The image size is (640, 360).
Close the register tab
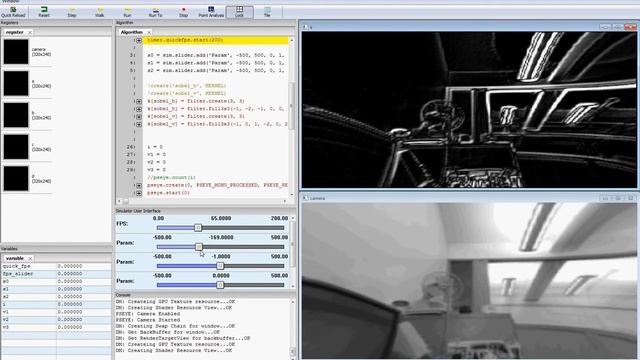30,32
